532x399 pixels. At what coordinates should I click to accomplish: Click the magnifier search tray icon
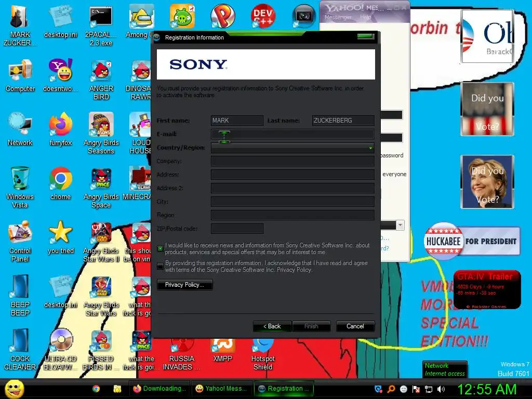click(391, 389)
